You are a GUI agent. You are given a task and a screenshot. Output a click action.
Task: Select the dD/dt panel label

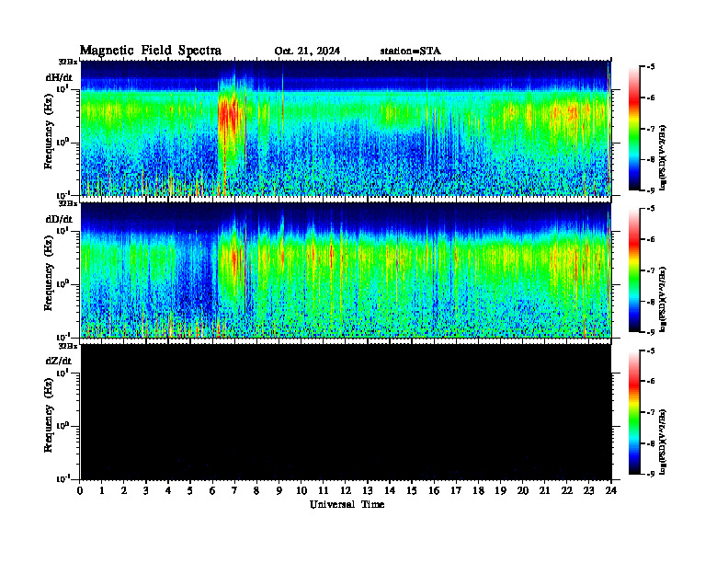[x=59, y=219]
